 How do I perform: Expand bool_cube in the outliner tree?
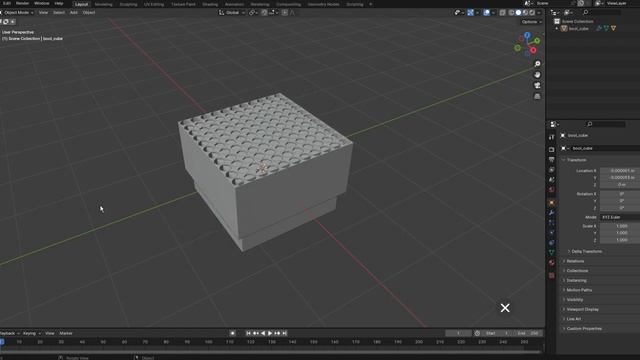pyautogui.click(x=557, y=29)
